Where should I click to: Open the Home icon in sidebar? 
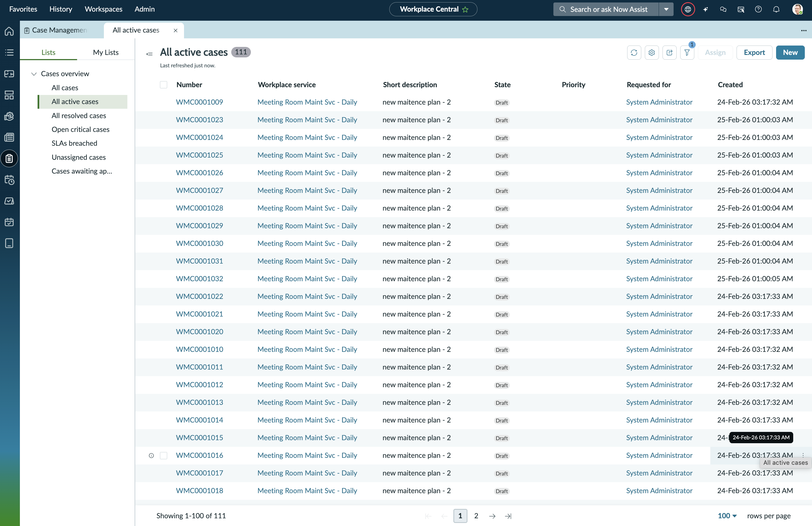pyautogui.click(x=9, y=31)
